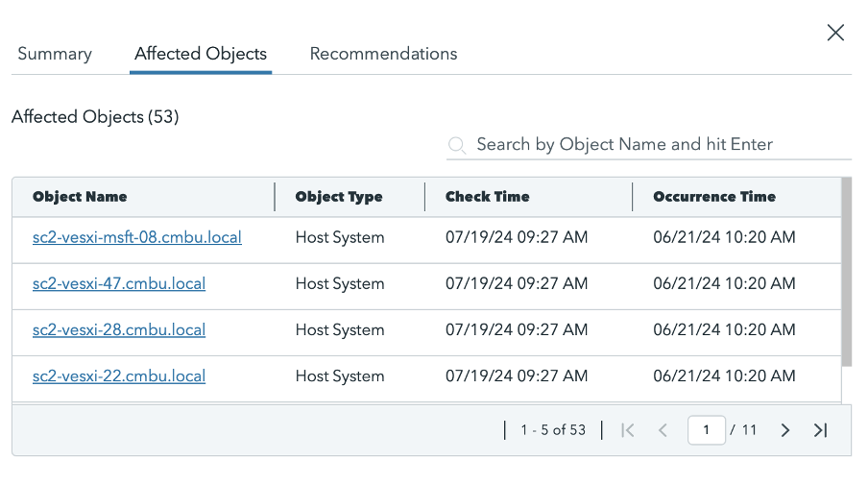The height and width of the screenshot is (484, 868).
Task: Jump to the first page of results
Action: pos(627,430)
